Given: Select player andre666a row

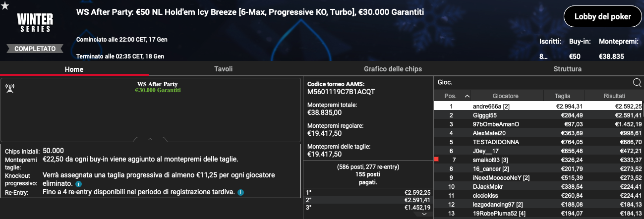Looking at the screenshot, I should 539,106.
